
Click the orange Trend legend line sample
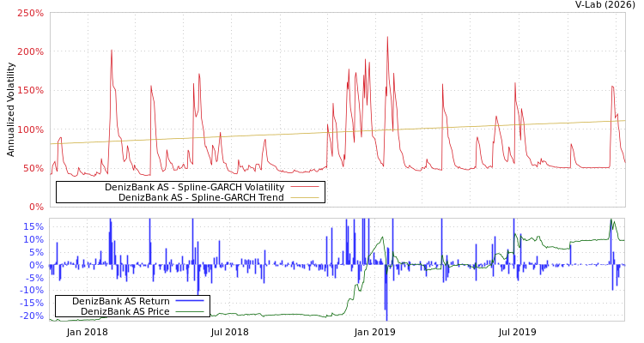[x=304, y=197]
